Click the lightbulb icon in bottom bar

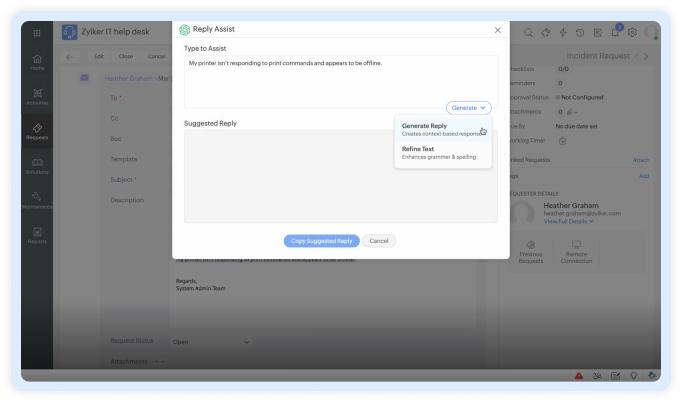[x=634, y=375]
